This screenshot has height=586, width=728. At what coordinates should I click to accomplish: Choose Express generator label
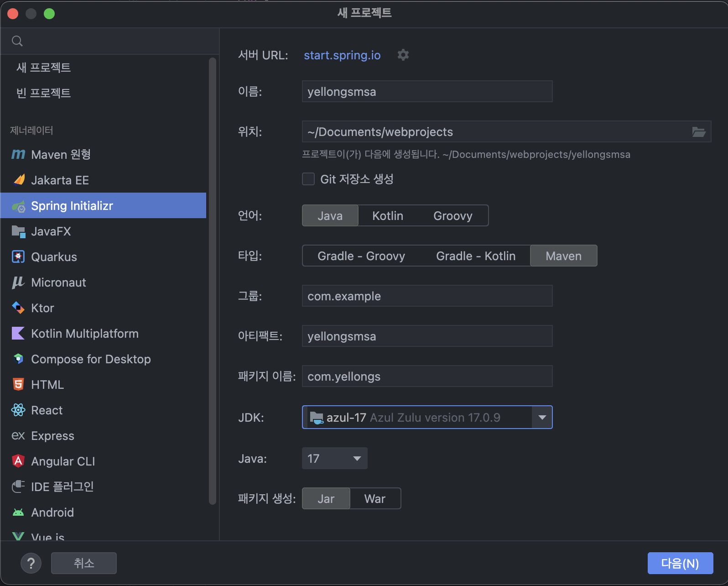click(x=52, y=436)
